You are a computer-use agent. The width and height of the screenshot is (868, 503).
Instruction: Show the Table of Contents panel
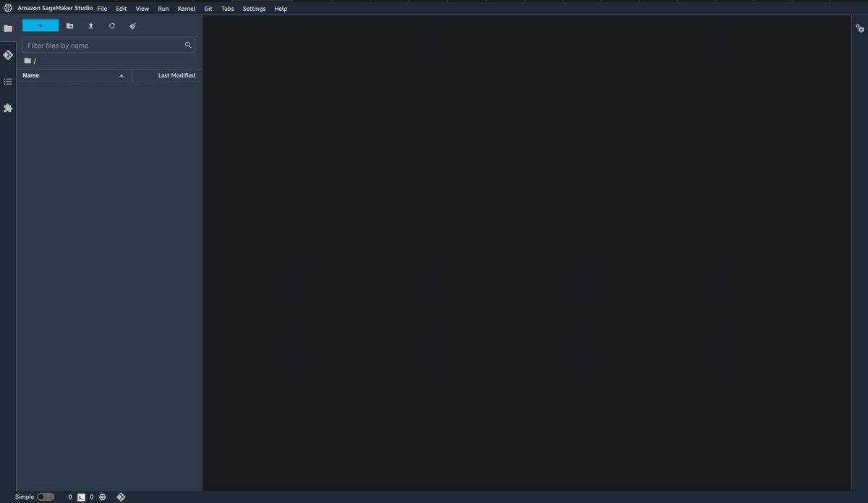[x=8, y=82]
